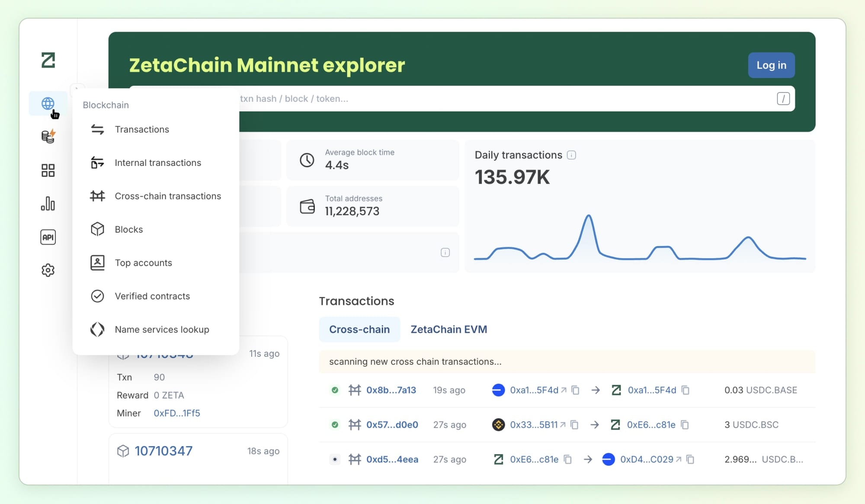Screen dimensions: 865x504
Task: Open the Blockchain globe sidebar icon
Action: click(48, 103)
